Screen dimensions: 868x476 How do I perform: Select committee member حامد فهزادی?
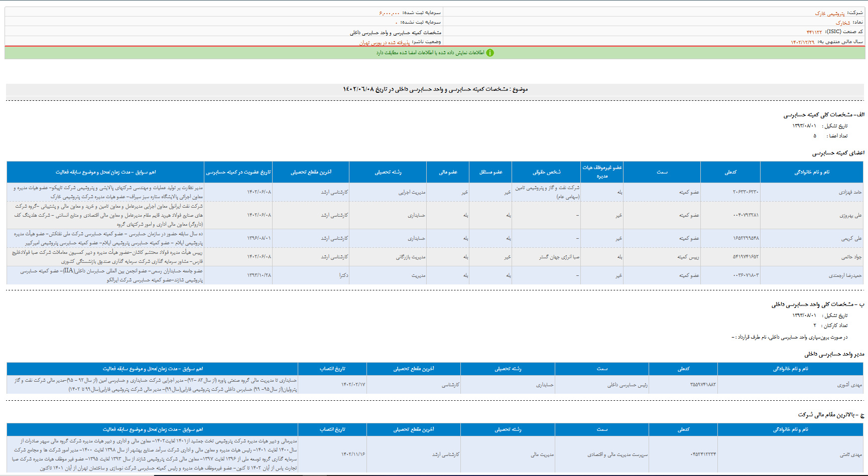[x=850, y=192]
